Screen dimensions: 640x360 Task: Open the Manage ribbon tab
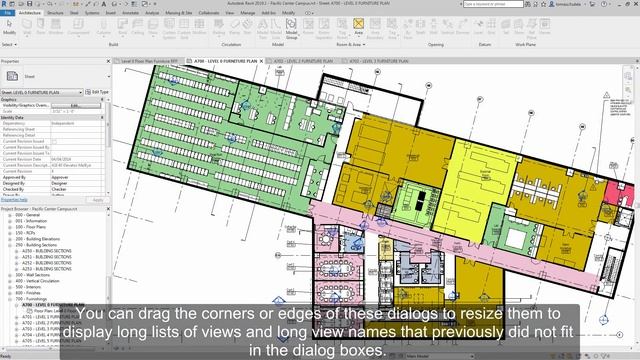coord(247,13)
